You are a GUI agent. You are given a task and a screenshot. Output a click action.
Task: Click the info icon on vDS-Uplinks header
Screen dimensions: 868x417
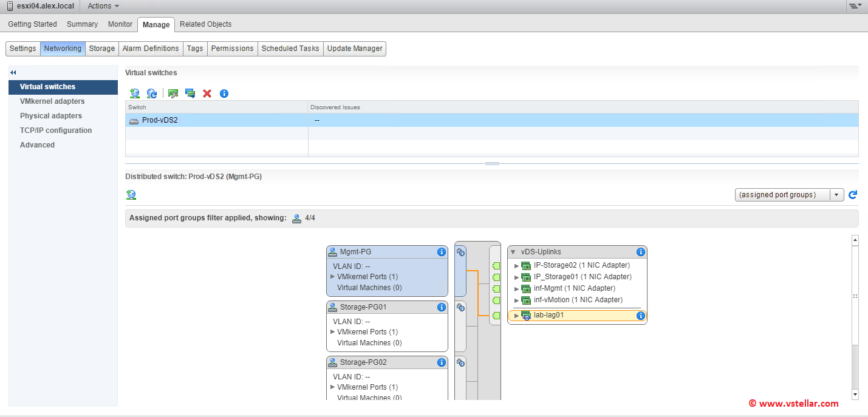coord(640,252)
